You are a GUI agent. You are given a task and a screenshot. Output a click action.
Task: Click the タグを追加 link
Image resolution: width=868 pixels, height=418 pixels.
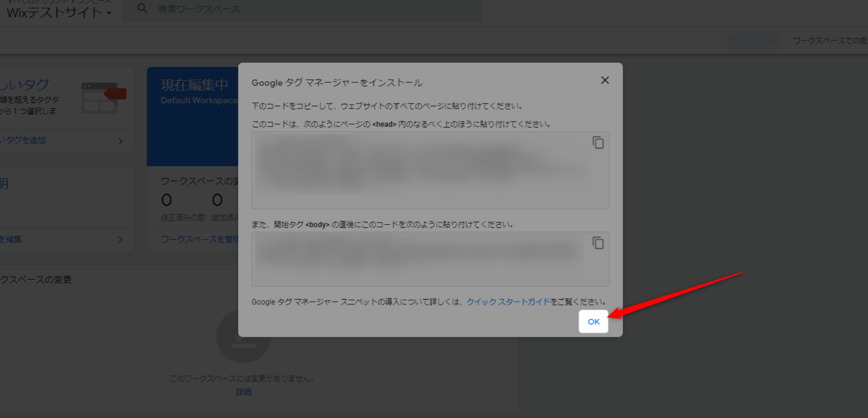23,140
